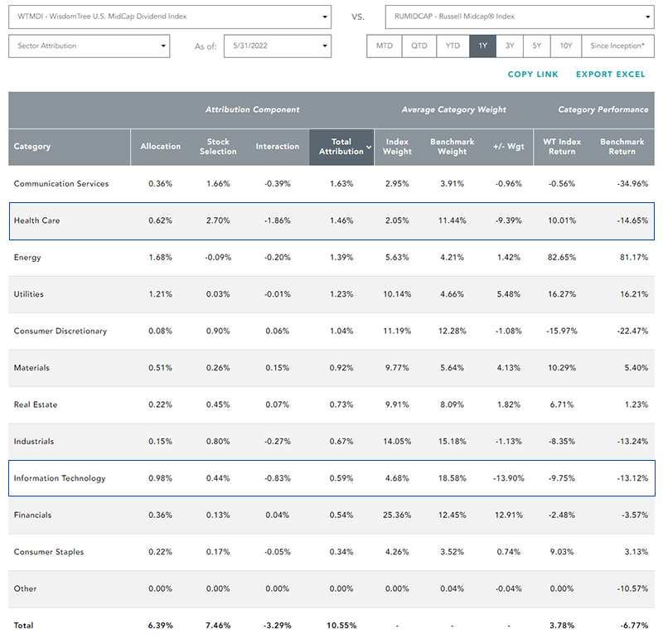Click Communication Services benchmark return -34.96%

[x=632, y=184]
